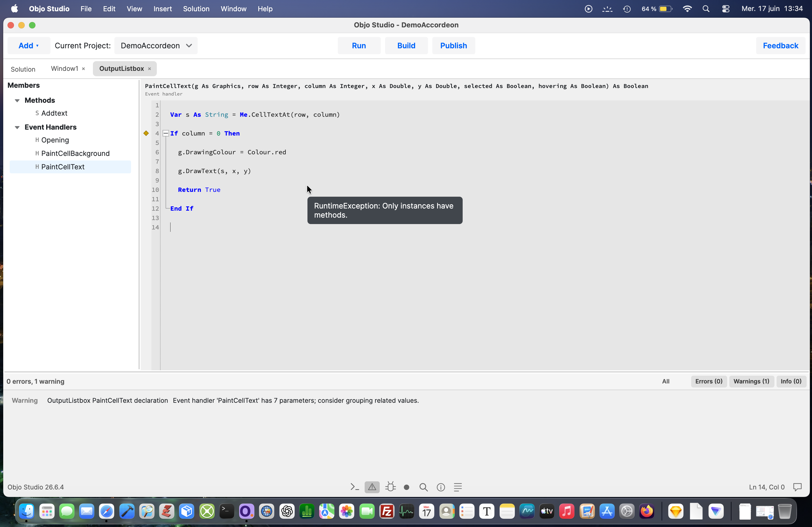The width and height of the screenshot is (812, 527).
Task: Show the info panel circle-i icon
Action: (441, 488)
